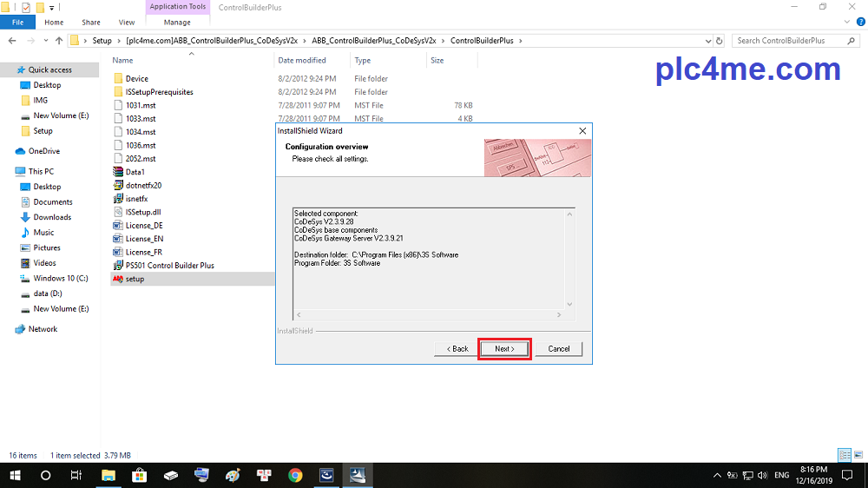The height and width of the screenshot is (488, 868).
Task: Open File Explorer from taskbar
Action: click(x=108, y=475)
